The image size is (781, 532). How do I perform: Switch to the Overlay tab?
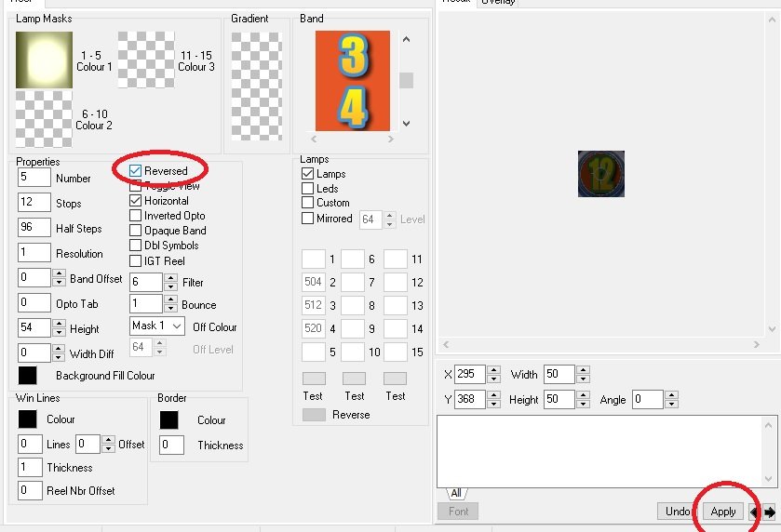pos(498,3)
